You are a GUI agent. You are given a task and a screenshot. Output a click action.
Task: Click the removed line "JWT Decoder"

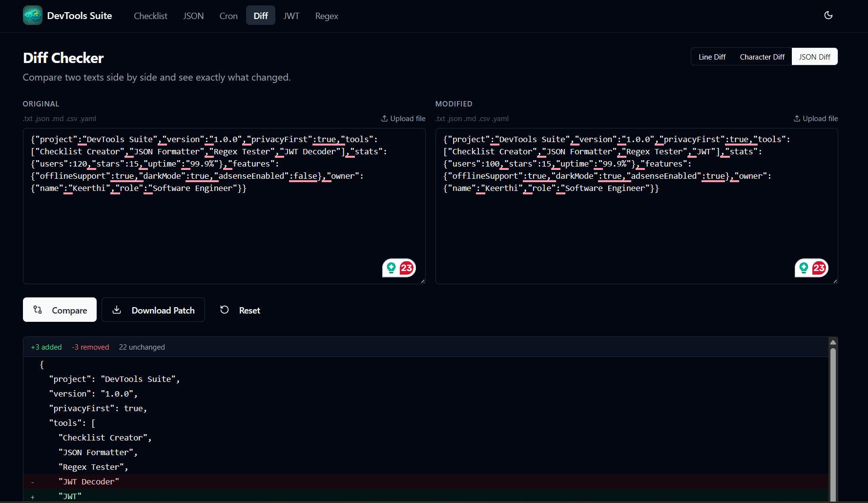point(426,482)
